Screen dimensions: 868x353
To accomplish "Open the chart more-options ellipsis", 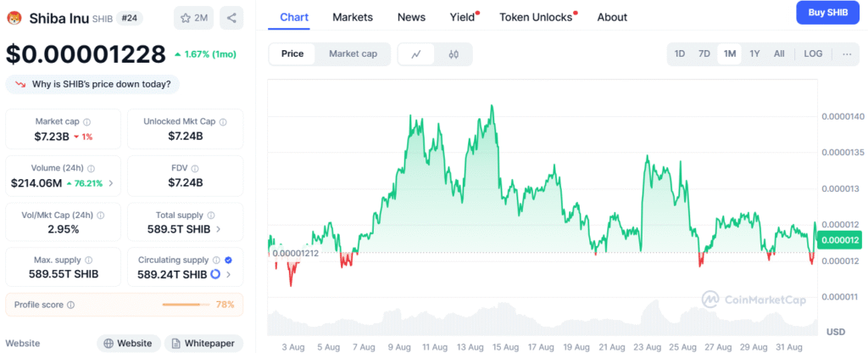I will pyautogui.click(x=848, y=54).
